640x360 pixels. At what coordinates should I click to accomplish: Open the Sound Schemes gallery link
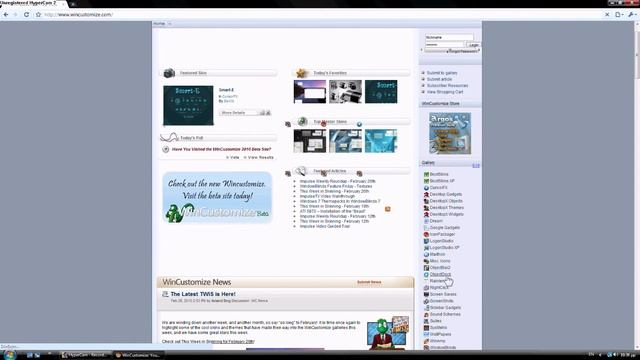[x=445, y=314]
